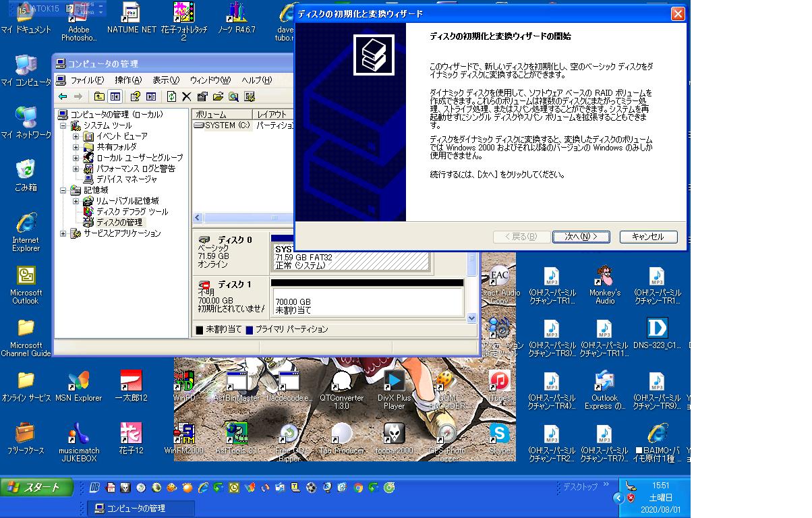Open the 操作(A) menu
812x518 pixels.
coord(127,80)
